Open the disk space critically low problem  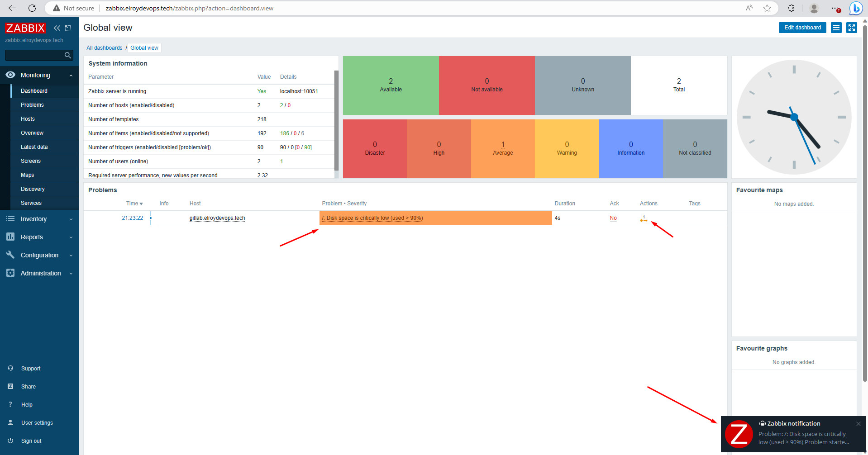(372, 218)
